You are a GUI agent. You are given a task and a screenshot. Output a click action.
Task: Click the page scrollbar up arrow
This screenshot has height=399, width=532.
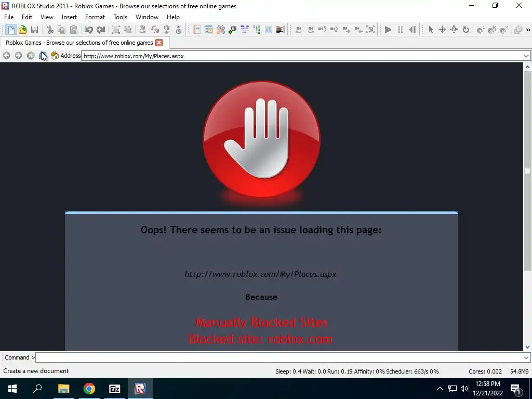(528, 67)
